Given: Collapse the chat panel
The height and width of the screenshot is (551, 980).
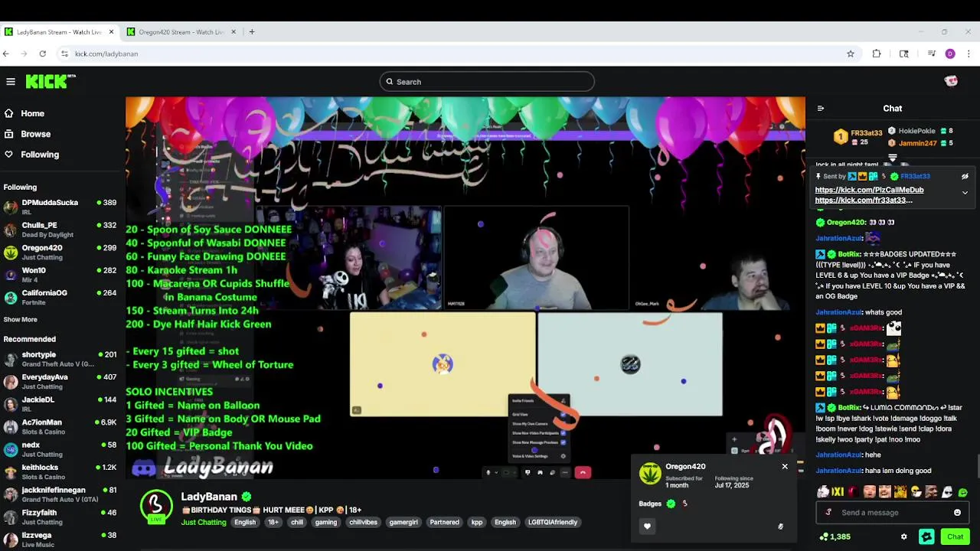Looking at the screenshot, I should coord(821,109).
